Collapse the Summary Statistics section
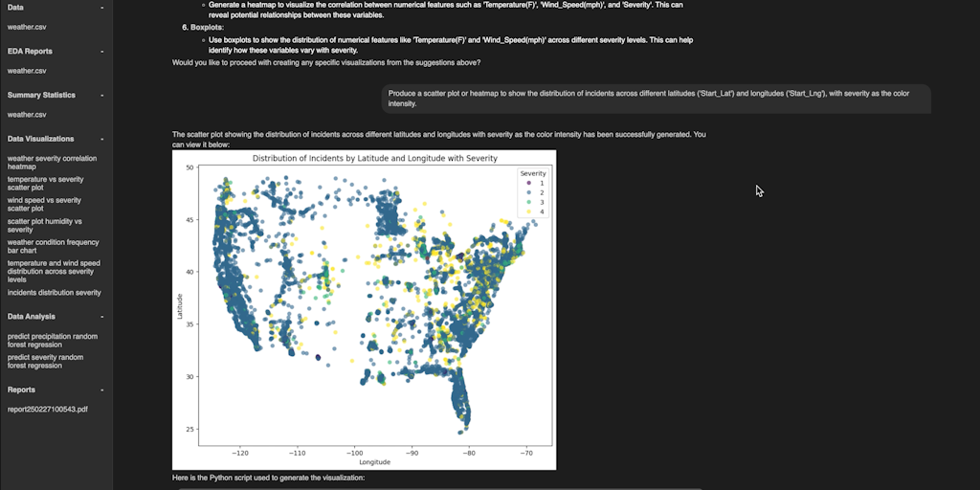This screenshot has width=980, height=490. [101, 95]
